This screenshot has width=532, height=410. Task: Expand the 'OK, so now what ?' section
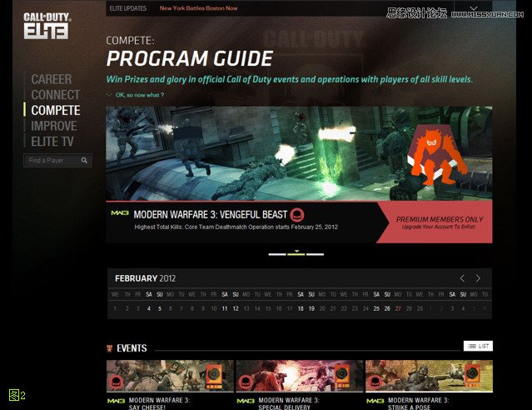tap(135, 95)
